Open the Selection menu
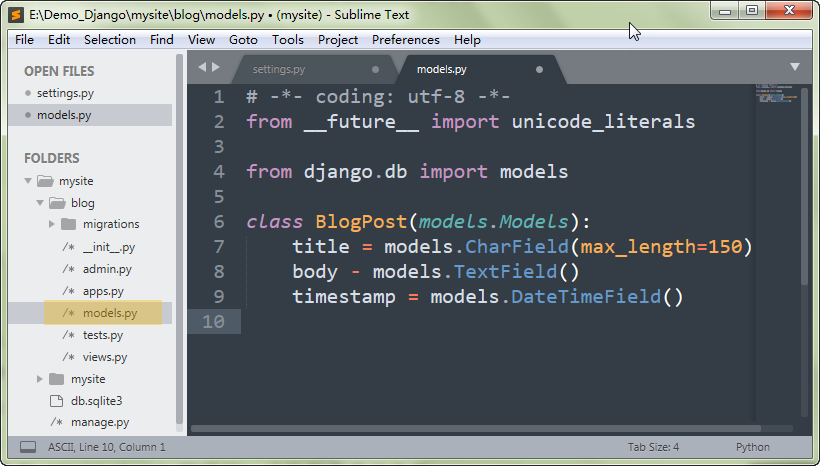 (110, 40)
